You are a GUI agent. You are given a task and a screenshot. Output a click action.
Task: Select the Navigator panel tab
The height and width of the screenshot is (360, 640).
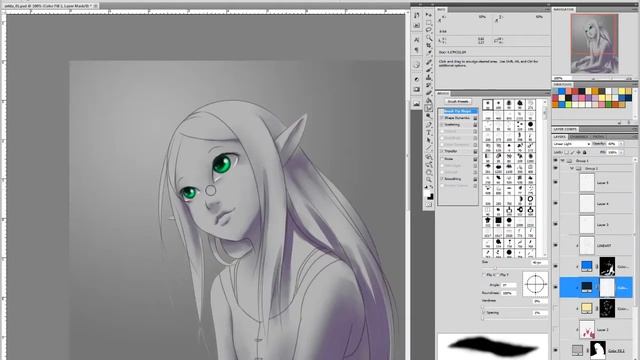point(564,9)
